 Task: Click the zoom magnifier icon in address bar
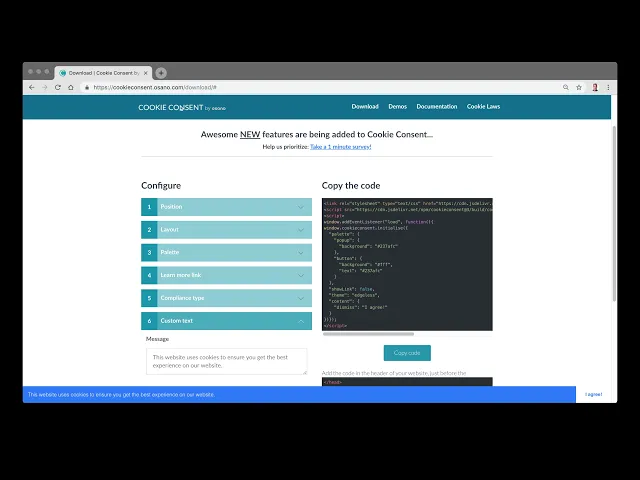[x=566, y=87]
